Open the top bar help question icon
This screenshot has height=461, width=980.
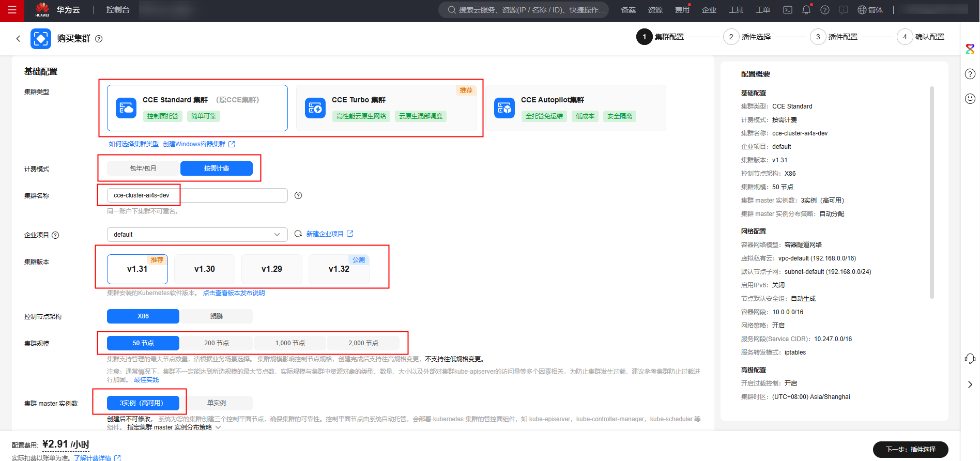(825, 10)
